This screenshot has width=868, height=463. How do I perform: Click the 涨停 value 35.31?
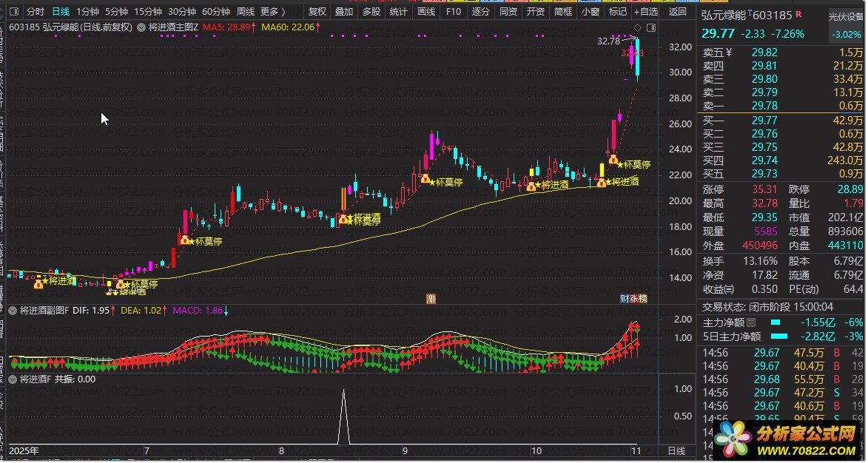coord(764,190)
